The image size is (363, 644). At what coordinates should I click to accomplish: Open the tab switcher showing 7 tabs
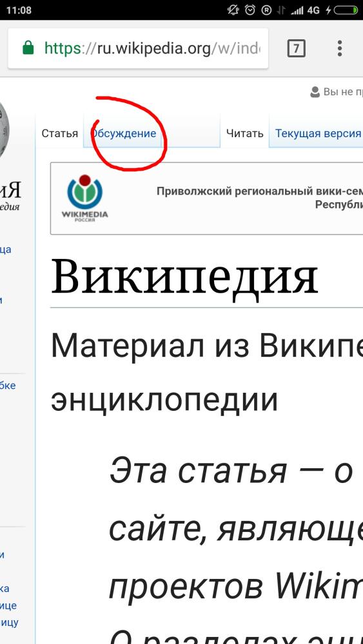click(296, 49)
